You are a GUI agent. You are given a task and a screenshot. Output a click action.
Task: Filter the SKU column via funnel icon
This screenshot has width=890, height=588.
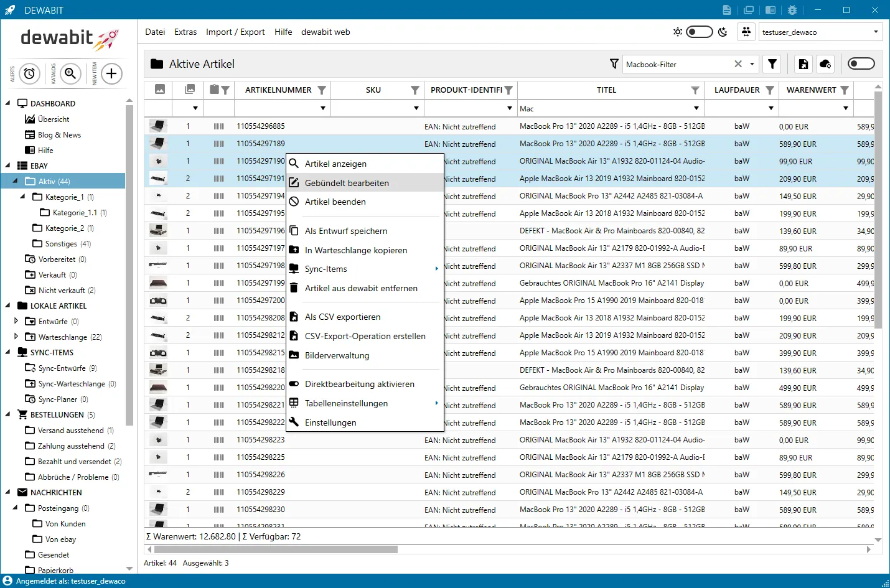(x=415, y=90)
